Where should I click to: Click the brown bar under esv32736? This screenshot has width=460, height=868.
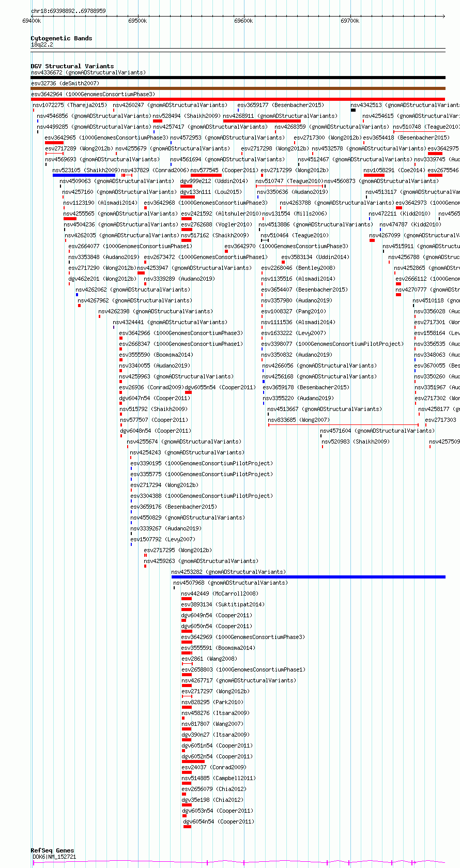click(238, 88)
